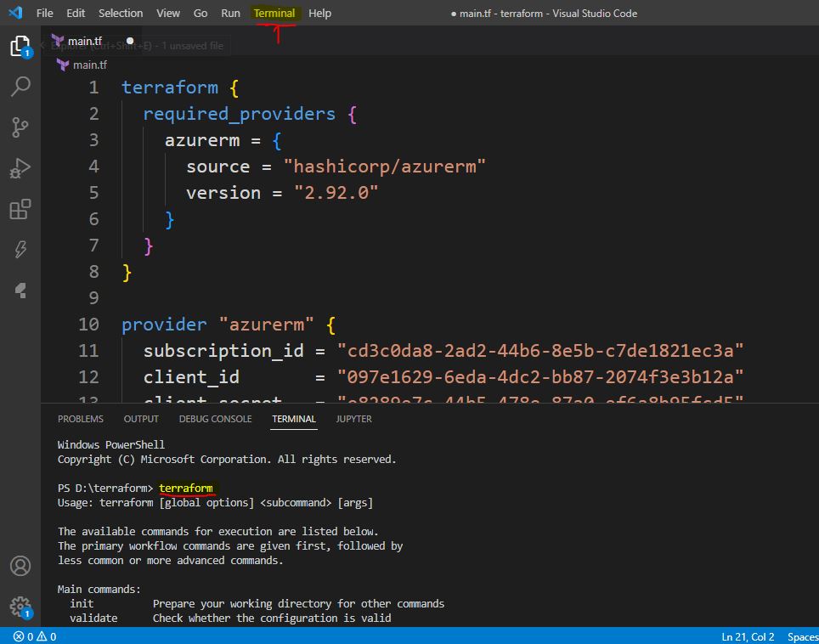Open the Source Control view
This screenshot has width=819, height=644.
(x=20, y=127)
